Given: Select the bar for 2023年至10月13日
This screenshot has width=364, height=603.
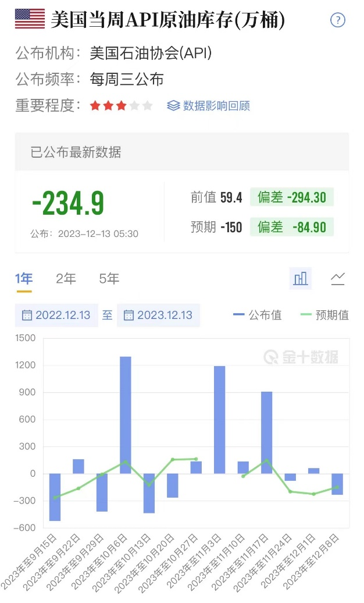Looking at the screenshot, I should pos(149,494).
